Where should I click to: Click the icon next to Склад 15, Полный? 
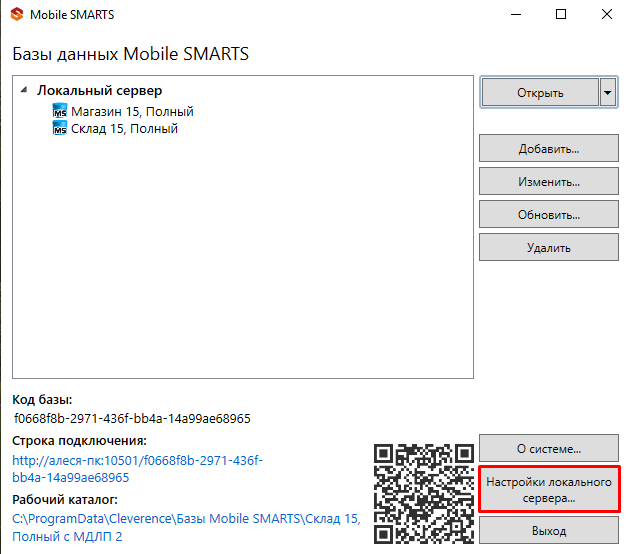click(x=60, y=128)
